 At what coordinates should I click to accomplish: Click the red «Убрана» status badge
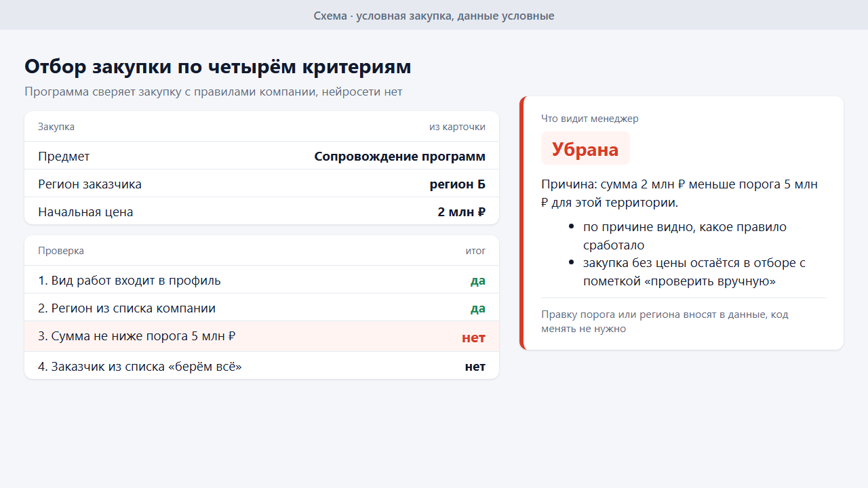coord(585,148)
